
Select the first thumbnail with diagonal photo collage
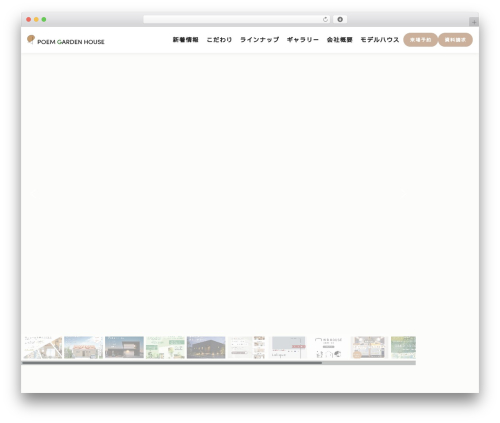tap(43, 347)
